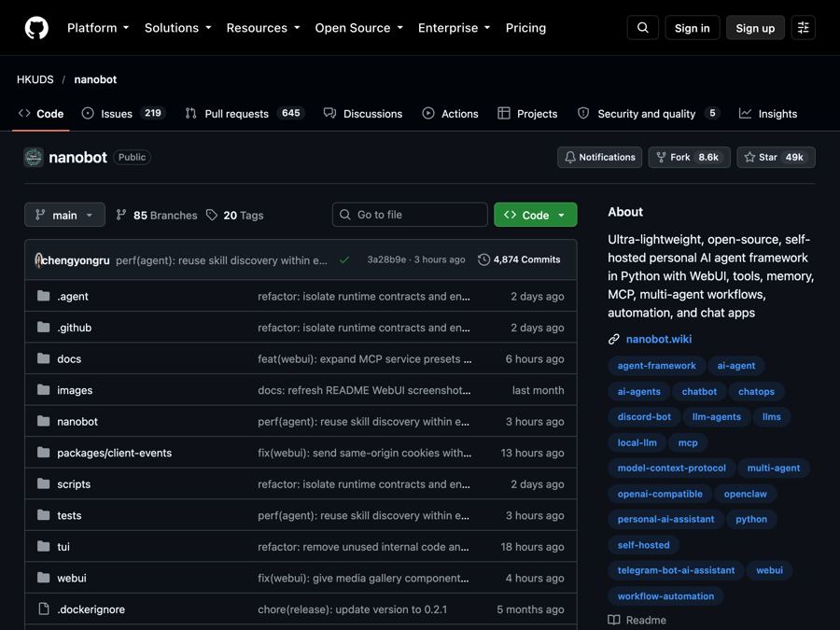Select the chatops topic tag

tap(756, 392)
